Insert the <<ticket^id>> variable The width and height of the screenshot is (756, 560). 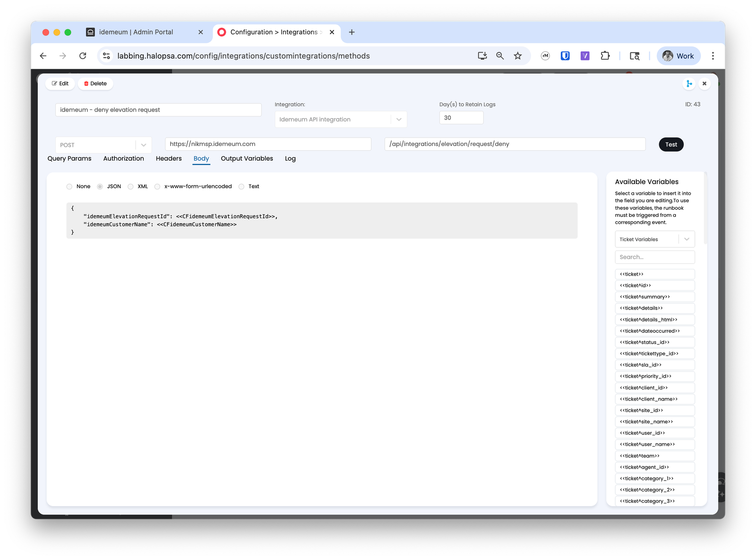tap(655, 285)
